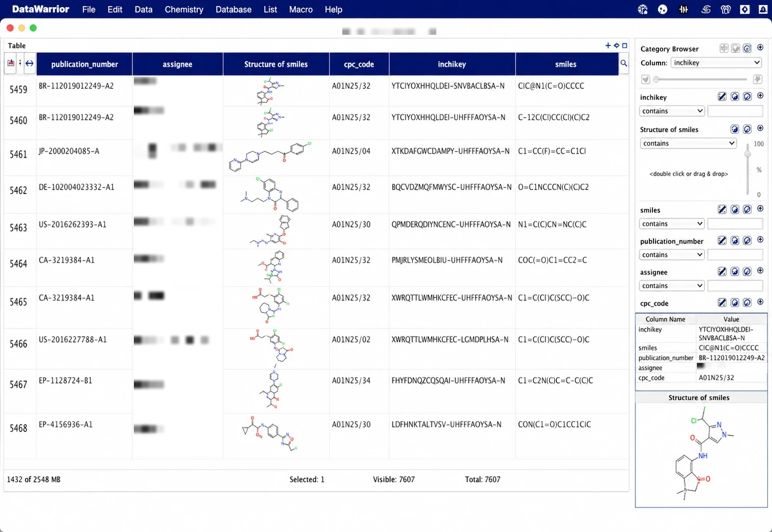Click the Category Browser horizontal slider

[701, 79]
